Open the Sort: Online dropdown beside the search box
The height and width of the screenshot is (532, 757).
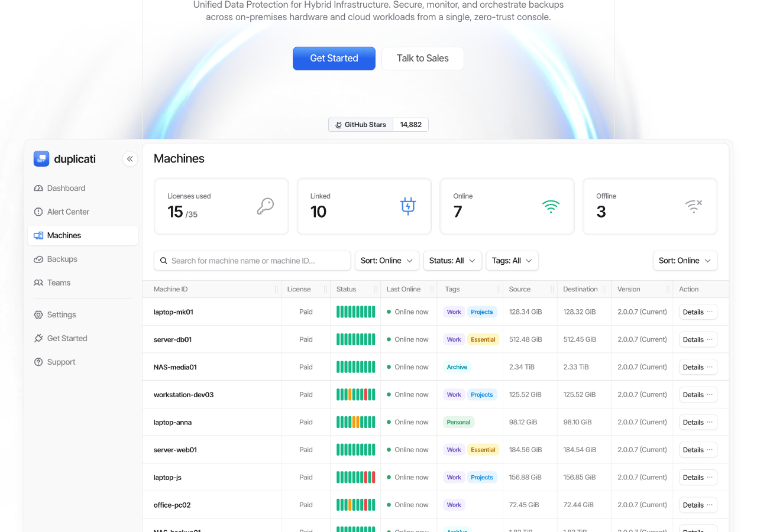[x=387, y=261]
